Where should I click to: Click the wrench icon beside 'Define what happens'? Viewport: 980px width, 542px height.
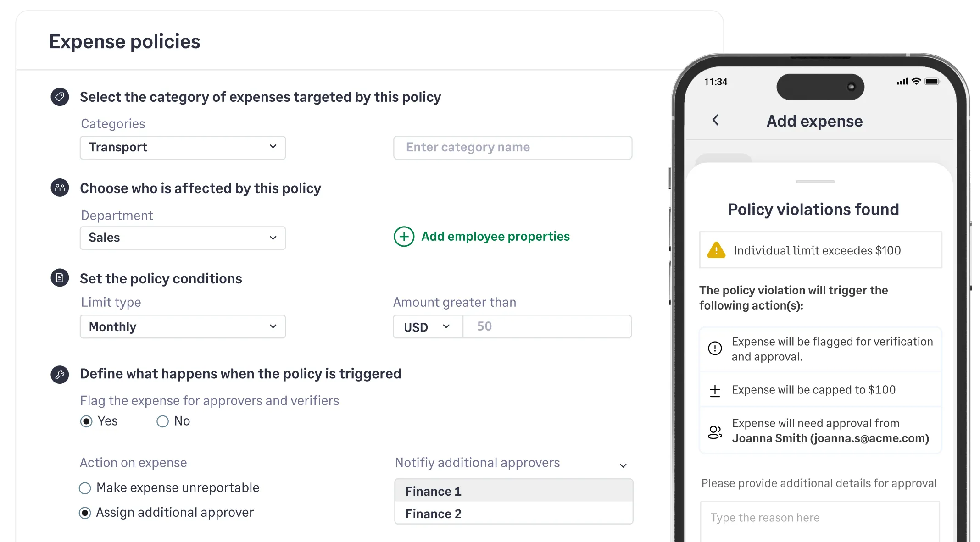click(59, 374)
